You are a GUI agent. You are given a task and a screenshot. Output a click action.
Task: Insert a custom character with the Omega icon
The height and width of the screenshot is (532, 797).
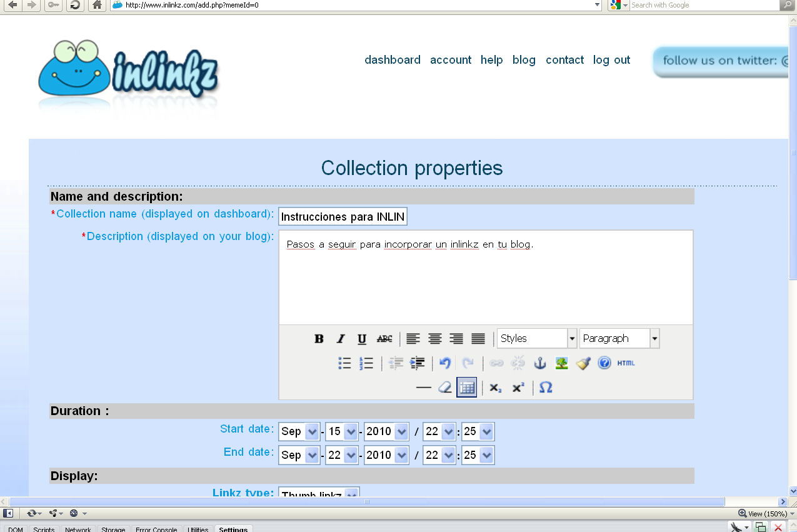pyautogui.click(x=544, y=387)
